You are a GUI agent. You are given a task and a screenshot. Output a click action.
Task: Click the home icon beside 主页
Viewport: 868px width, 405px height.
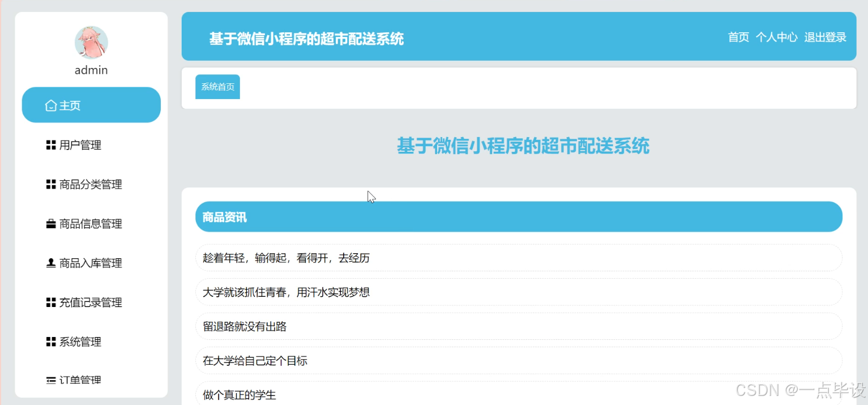pos(51,105)
